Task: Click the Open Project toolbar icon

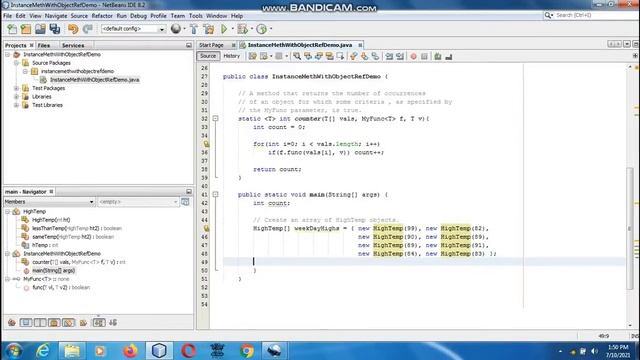Action: (x=40, y=29)
